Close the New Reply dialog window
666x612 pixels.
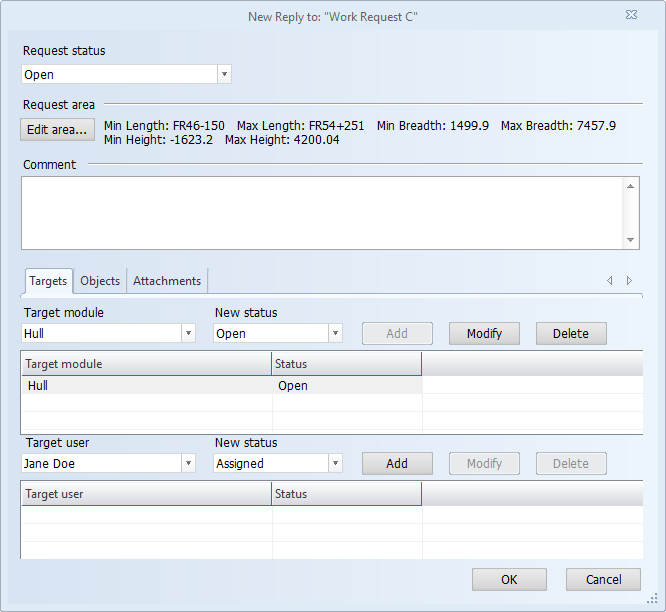click(x=632, y=16)
